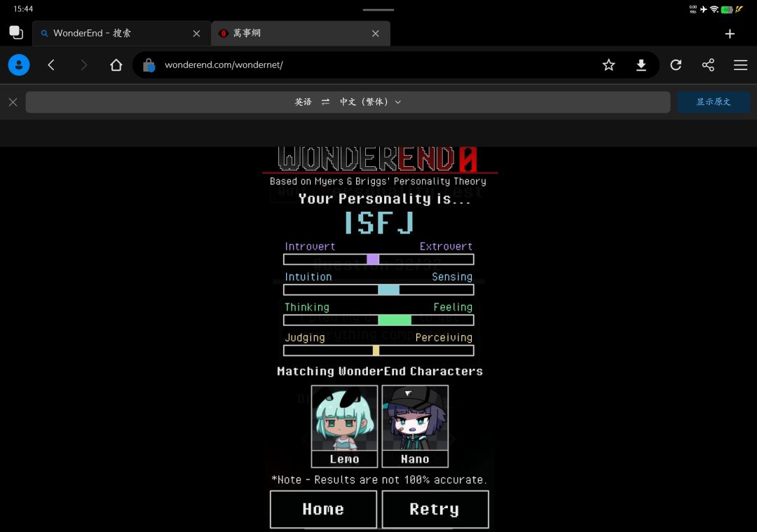The image size is (757, 532).
Task: Open the downloads icon
Action: click(641, 64)
